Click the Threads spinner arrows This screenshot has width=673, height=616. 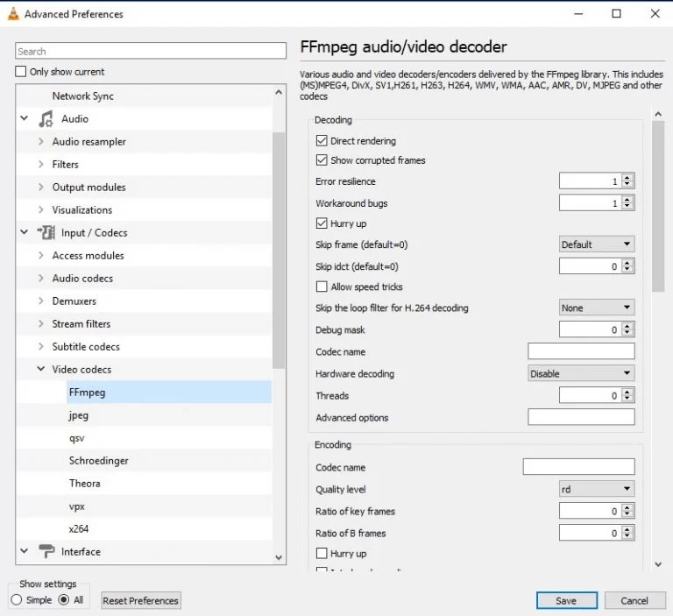pyautogui.click(x=627, y=396)
